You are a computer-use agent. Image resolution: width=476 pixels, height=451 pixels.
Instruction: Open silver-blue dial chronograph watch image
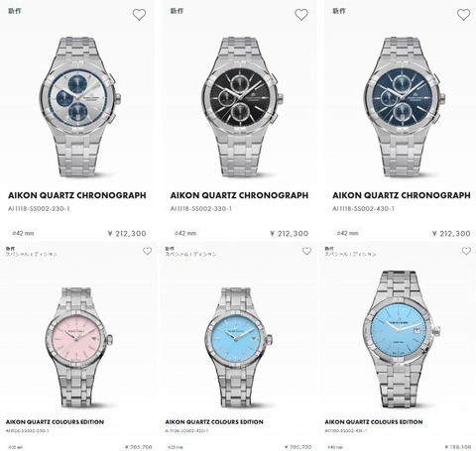point(80,106)
